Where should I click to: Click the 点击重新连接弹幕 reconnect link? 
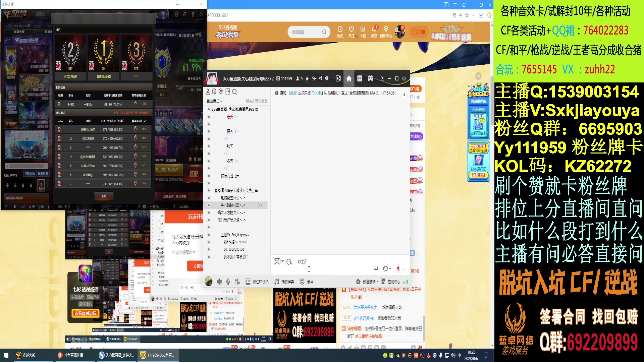click(x=368, y=336)
